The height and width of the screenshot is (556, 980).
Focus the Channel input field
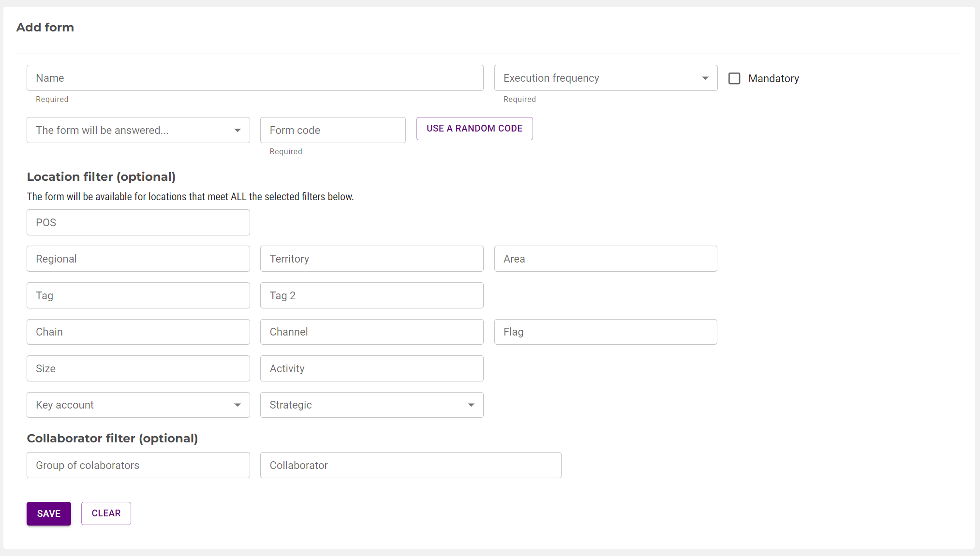(371, 332)
